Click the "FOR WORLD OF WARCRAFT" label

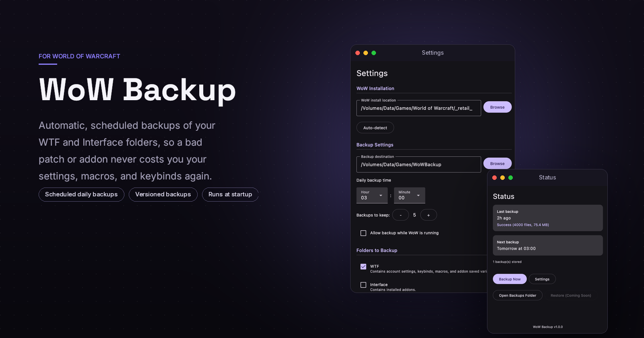[x=79, y=56]
